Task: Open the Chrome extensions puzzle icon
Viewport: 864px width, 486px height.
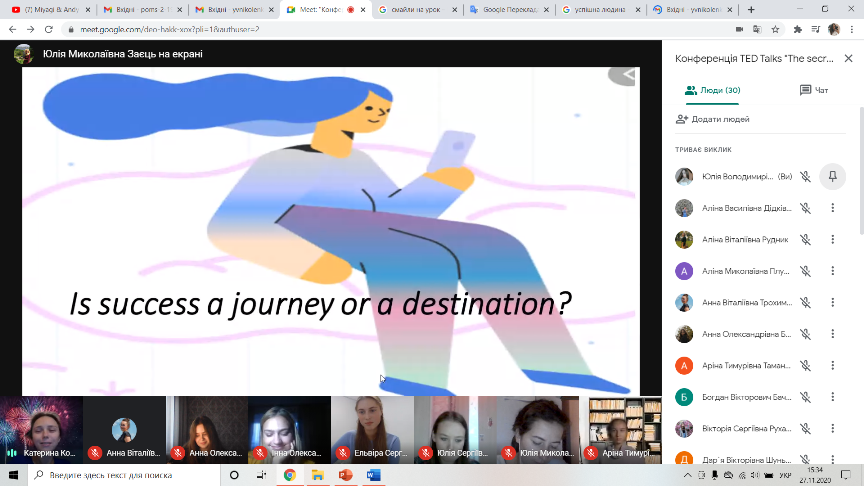Action: (798, 29)
